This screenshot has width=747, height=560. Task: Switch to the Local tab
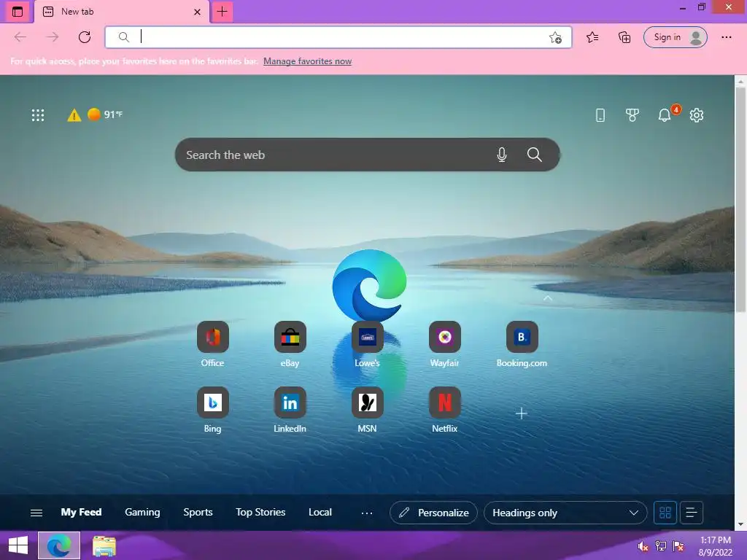coord(320,513)
